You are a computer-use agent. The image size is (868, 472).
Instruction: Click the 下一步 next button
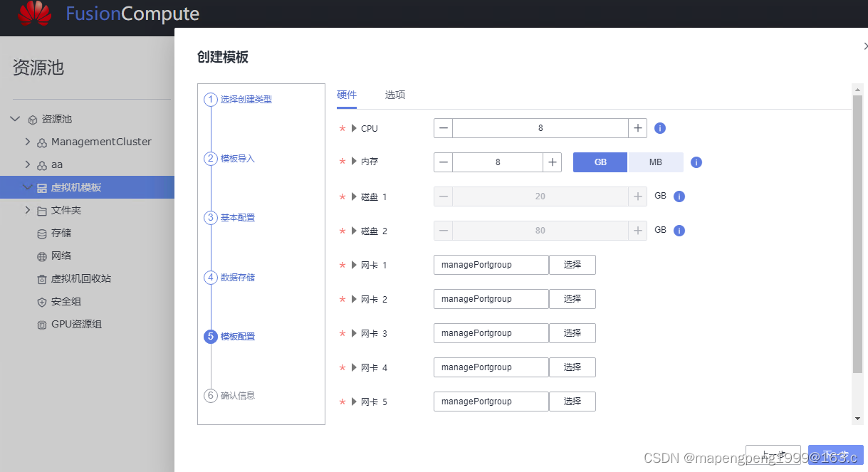click(x=836, y=456)
